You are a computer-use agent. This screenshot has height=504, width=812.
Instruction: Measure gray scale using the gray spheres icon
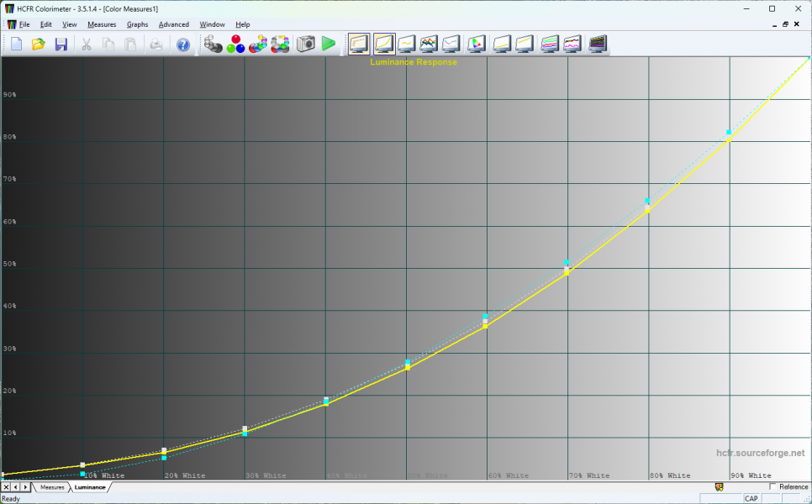(214, 44)
